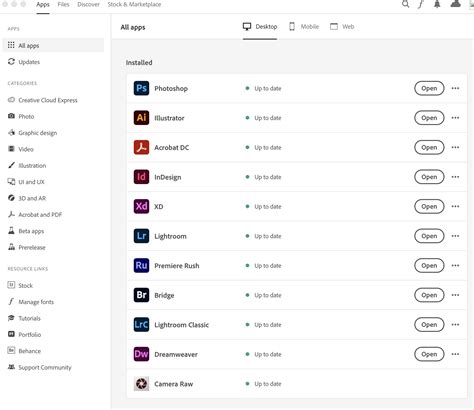
Task: Select All apps in the sidebar
Action: (53, 45)
